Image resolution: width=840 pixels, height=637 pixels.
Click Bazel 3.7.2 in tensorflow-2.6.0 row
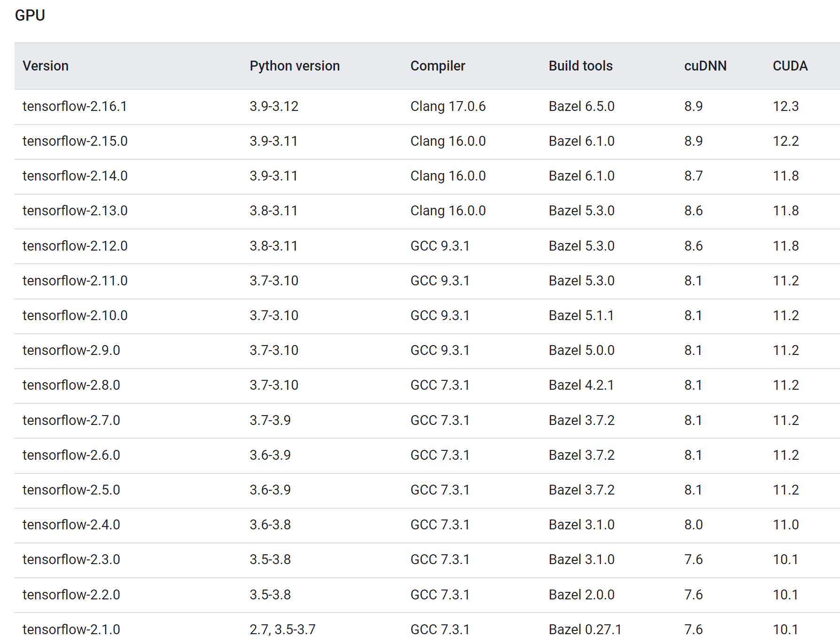(x=582, y=455)
